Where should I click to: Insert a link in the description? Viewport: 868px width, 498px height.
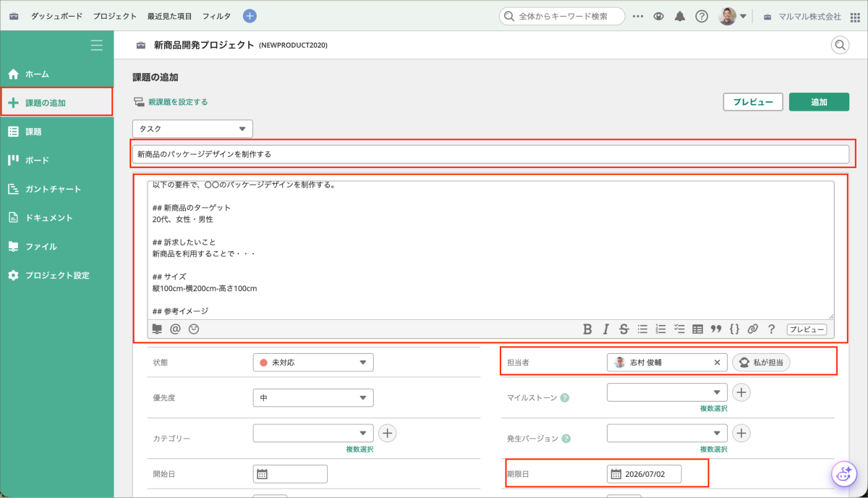(x=753, y=329)
